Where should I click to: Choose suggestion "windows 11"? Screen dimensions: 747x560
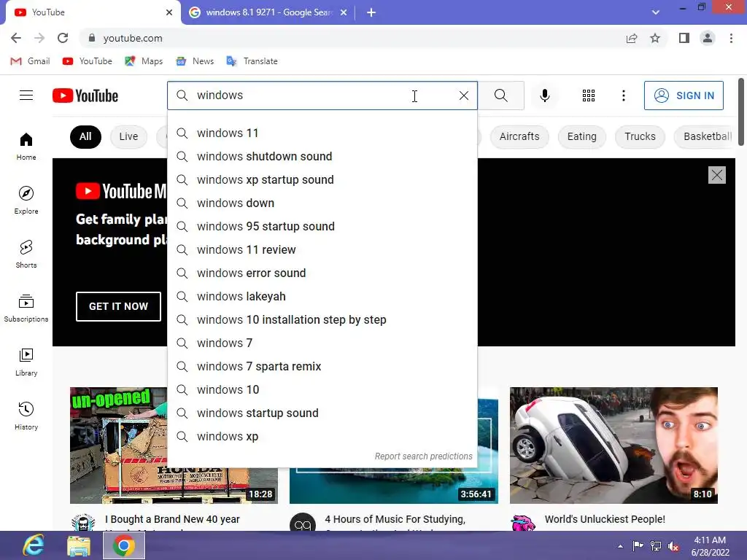click(322, 133)
